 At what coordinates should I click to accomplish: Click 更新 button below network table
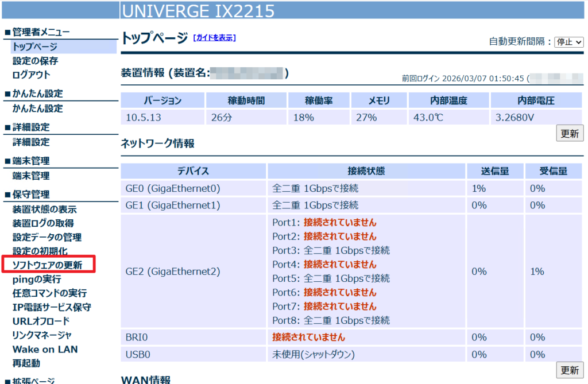(x=570, y=370)
